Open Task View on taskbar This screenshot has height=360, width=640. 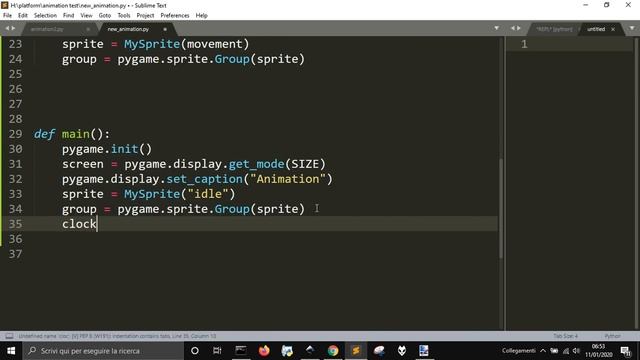(217, 351)
